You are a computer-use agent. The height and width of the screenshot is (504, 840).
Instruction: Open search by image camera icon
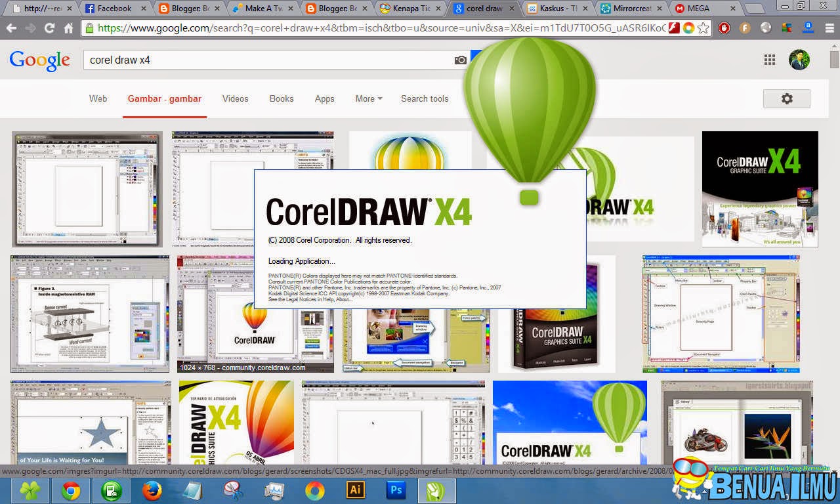pos(461,60)
